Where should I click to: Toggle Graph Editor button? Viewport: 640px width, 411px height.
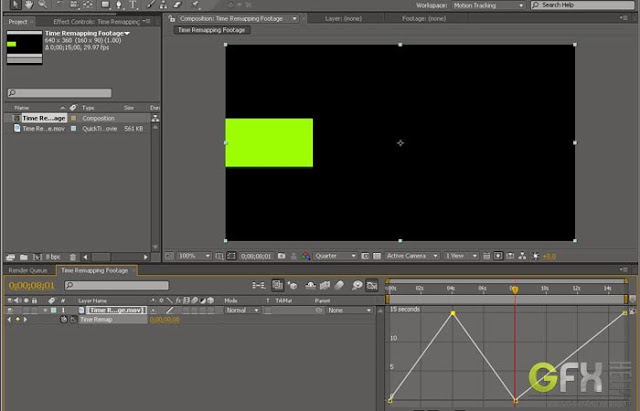pos(372,285)
